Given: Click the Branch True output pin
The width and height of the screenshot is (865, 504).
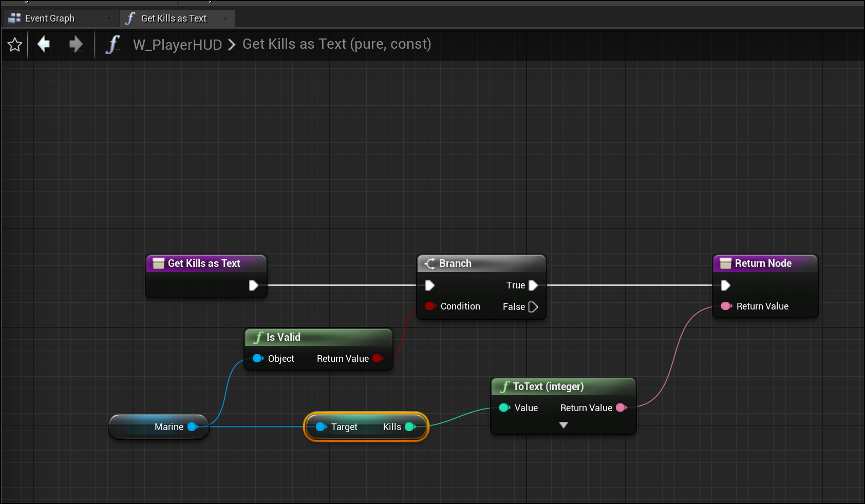Looking at the screenshot, I should pos(533,285).
